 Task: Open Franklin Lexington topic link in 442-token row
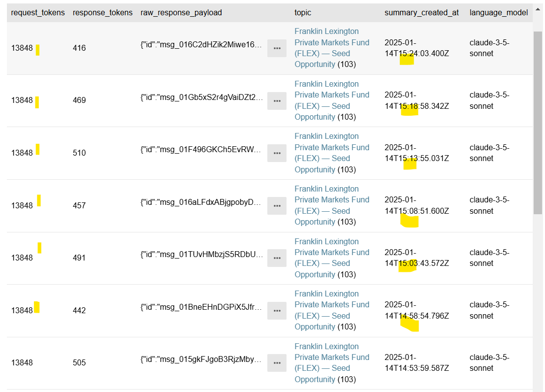click(332, 310)
